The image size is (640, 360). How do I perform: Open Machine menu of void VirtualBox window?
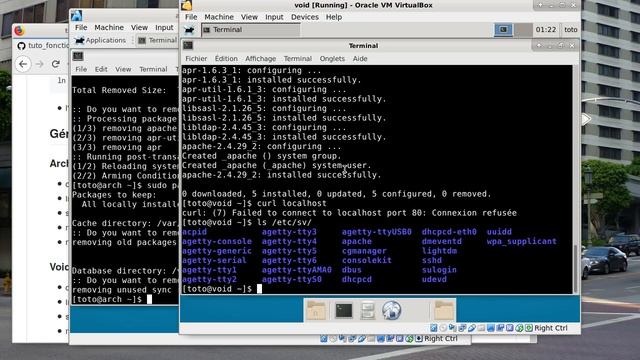tap(219, 17)
